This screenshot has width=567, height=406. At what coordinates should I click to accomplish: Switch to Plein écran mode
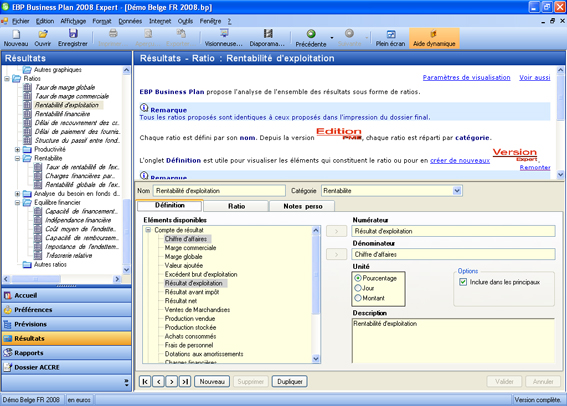point(390,38)
